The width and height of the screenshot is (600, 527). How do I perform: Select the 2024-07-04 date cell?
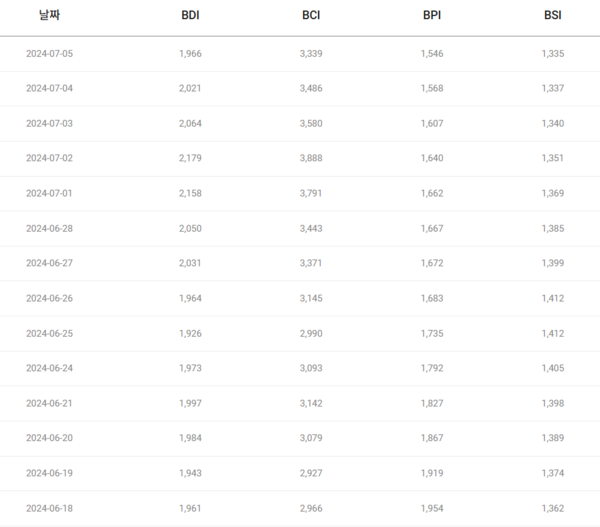[x=49, y=88]
